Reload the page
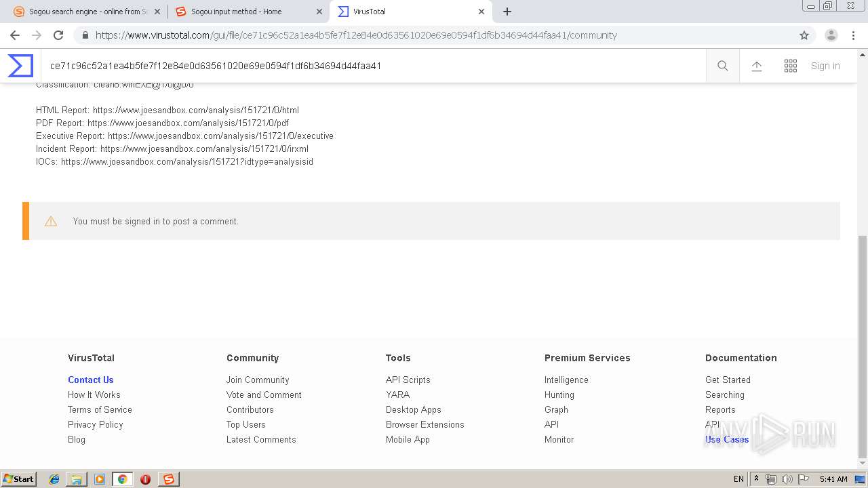The image size is (868, 488). [x=58, y=35]
